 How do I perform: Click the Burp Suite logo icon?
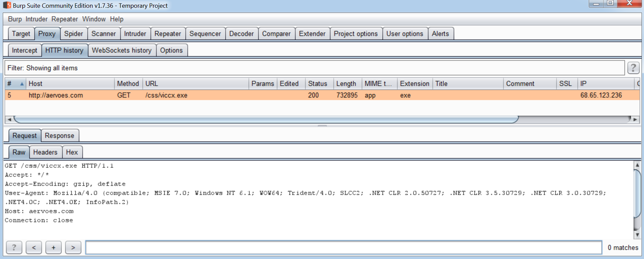pyautogui.click(x=7, y=5)
